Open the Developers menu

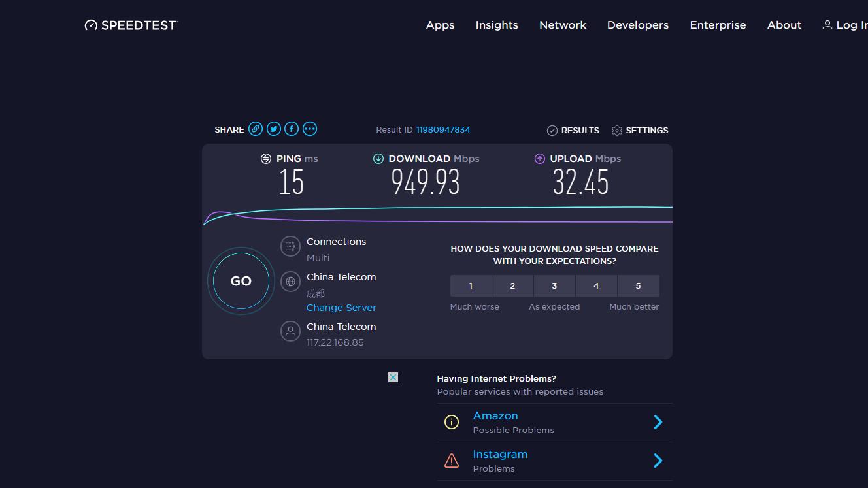[x=637, y=25]
